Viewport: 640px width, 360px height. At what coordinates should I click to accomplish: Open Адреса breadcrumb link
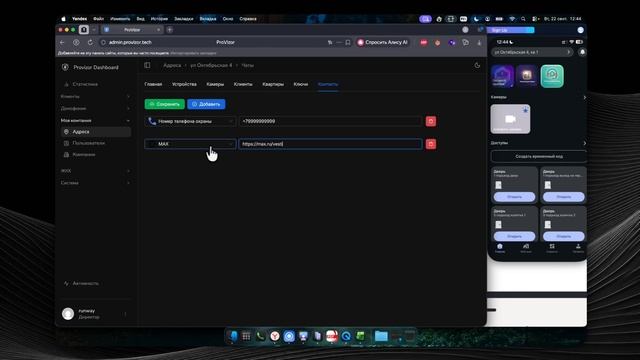172,65
